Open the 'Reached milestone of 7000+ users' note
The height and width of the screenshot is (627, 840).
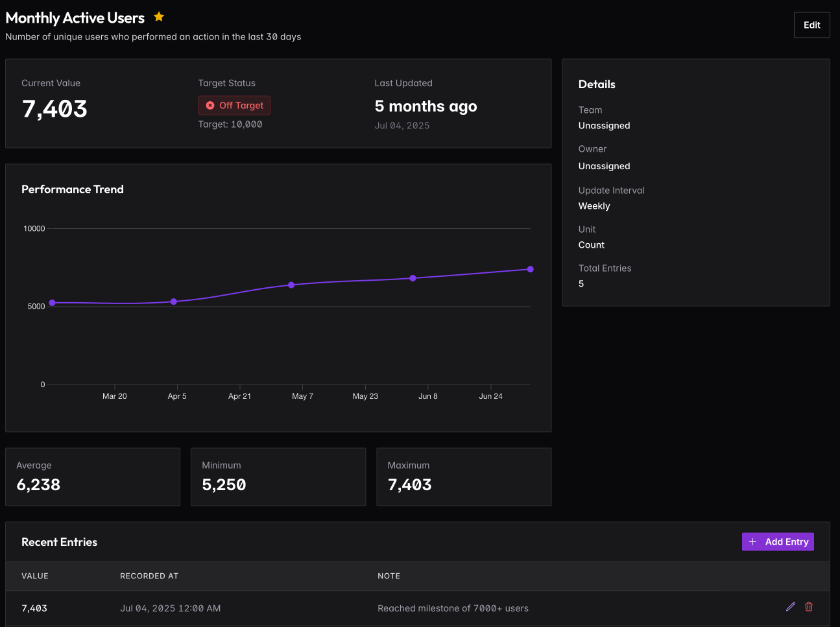click(453, 608)
